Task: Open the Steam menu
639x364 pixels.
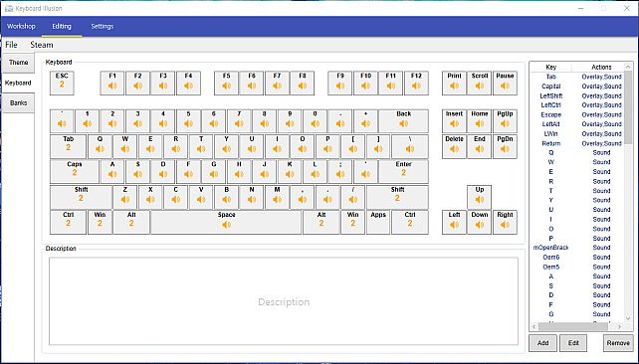Action: (42, 45)
